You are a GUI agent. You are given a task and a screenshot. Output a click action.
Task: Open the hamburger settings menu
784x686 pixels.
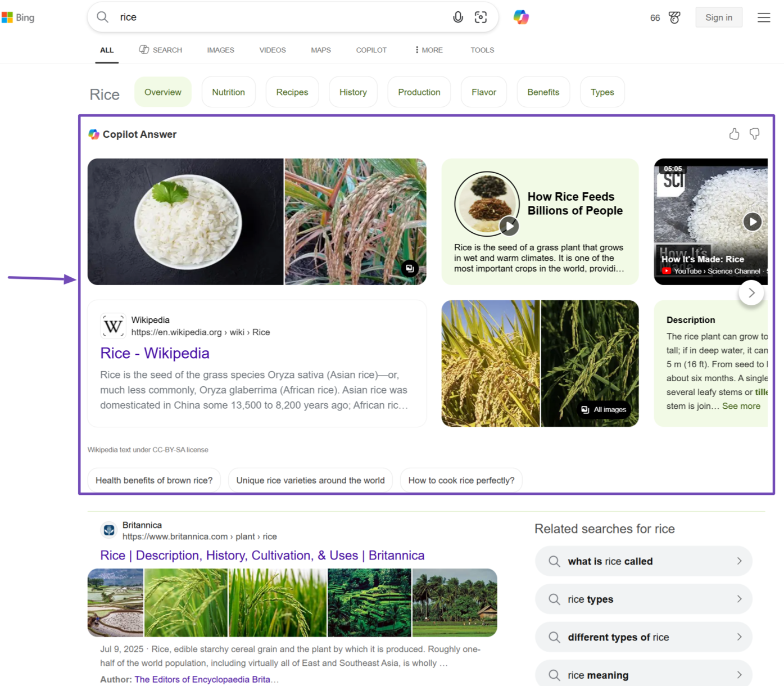point(764,17)
